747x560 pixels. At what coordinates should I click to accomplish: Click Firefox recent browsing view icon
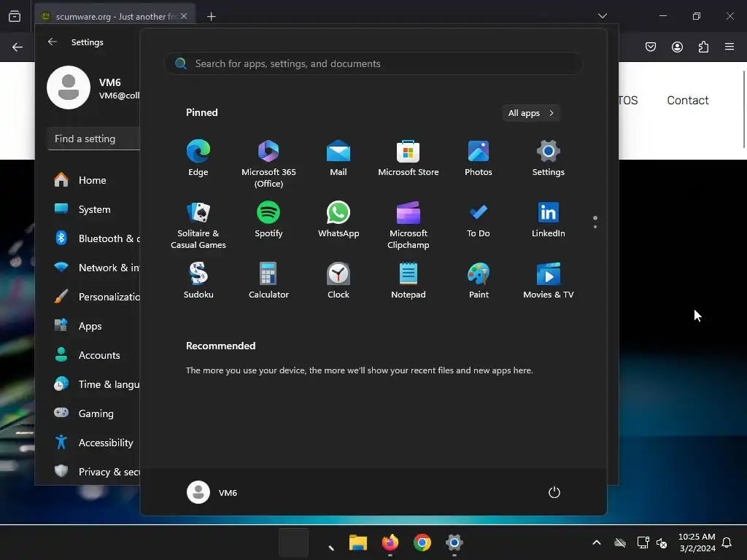15,16
